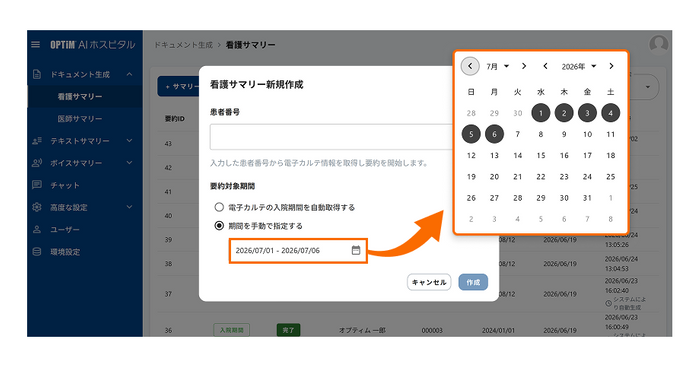Viewport: 700px width, 368px height.
Task: Click the 環境設定 database icon
Action: coord(37,251)
